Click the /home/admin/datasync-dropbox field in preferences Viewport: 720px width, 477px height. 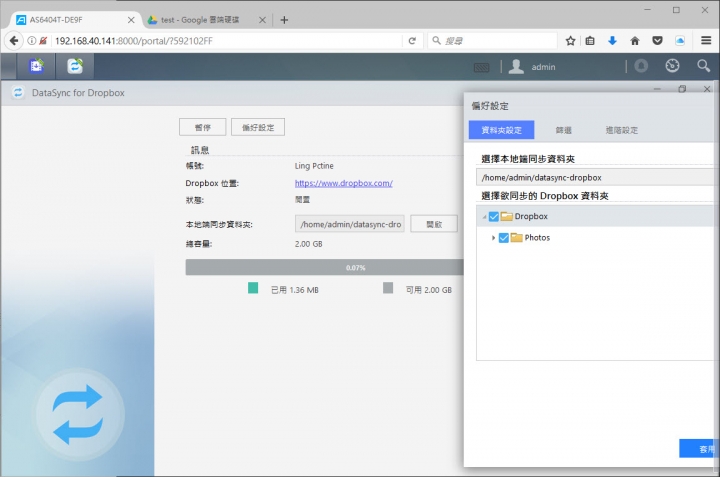[x=597, y=177]
